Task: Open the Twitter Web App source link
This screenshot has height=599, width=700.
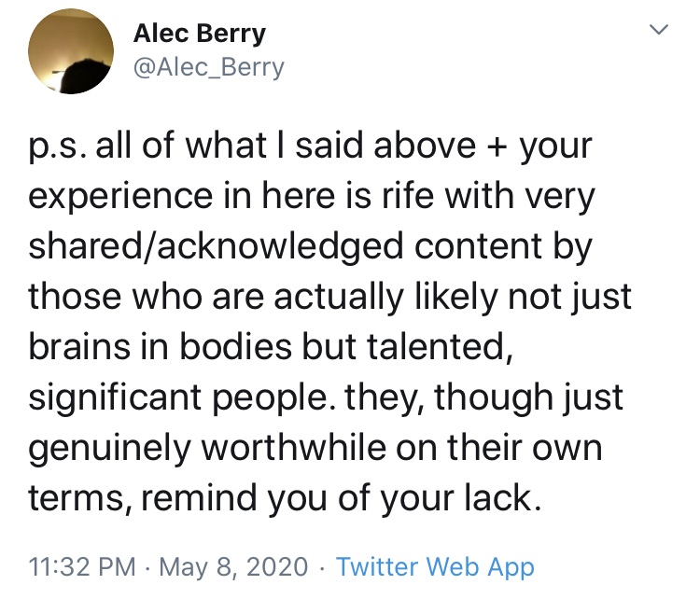Action: (x=435, y=566)
